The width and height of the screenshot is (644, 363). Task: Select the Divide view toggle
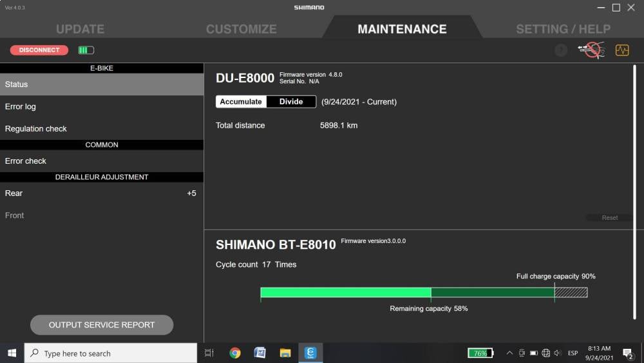coord(291,101)
